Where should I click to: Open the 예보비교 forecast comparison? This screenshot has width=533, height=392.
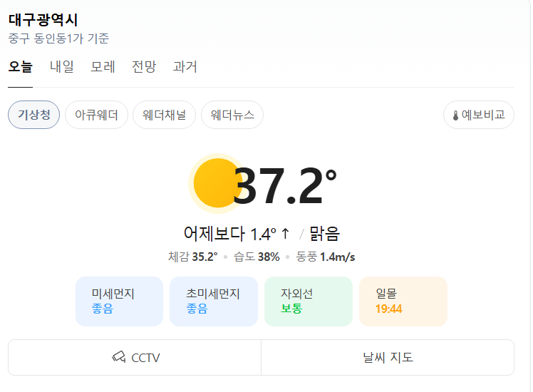479,115
